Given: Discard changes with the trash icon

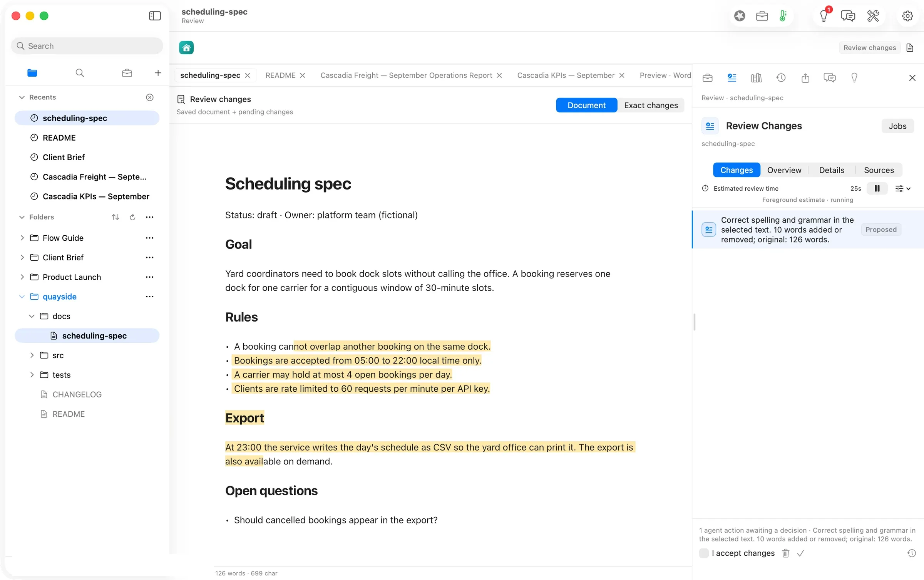Looking at the screenshot, I should coord(785,553).
